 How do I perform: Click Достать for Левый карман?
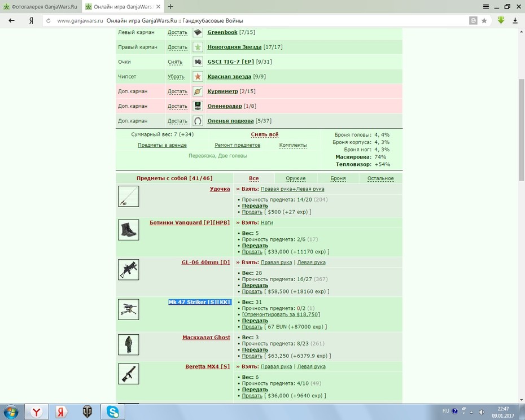pos(177,33)
